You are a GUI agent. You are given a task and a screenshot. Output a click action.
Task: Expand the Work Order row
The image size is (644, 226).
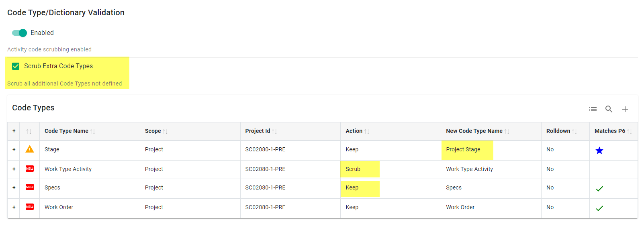point(14,207)
